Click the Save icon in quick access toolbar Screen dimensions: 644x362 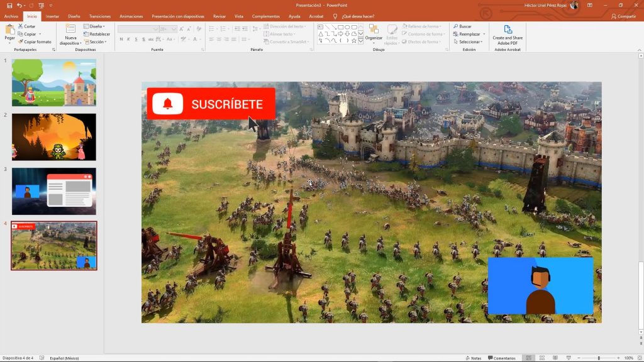pos(9,5)
